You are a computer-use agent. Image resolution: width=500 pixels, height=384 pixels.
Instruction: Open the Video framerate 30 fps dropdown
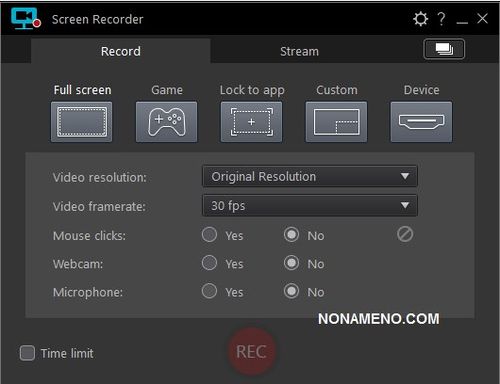pos(310,205)
